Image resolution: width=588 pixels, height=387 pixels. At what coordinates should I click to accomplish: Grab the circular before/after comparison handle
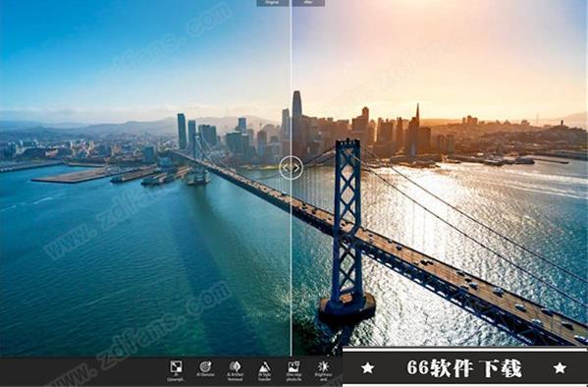click(x=291, y=168)
